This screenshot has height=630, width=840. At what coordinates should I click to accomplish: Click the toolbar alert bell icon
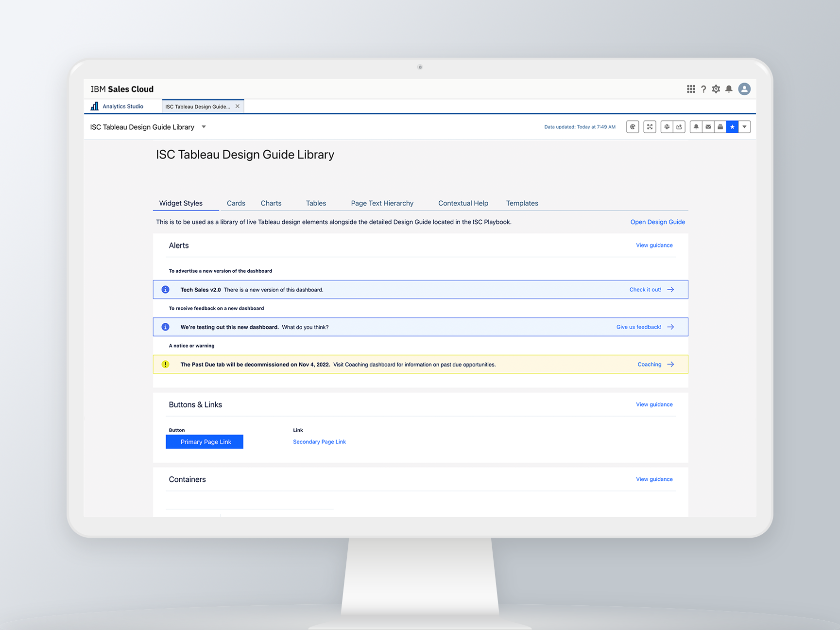point(696,127)
